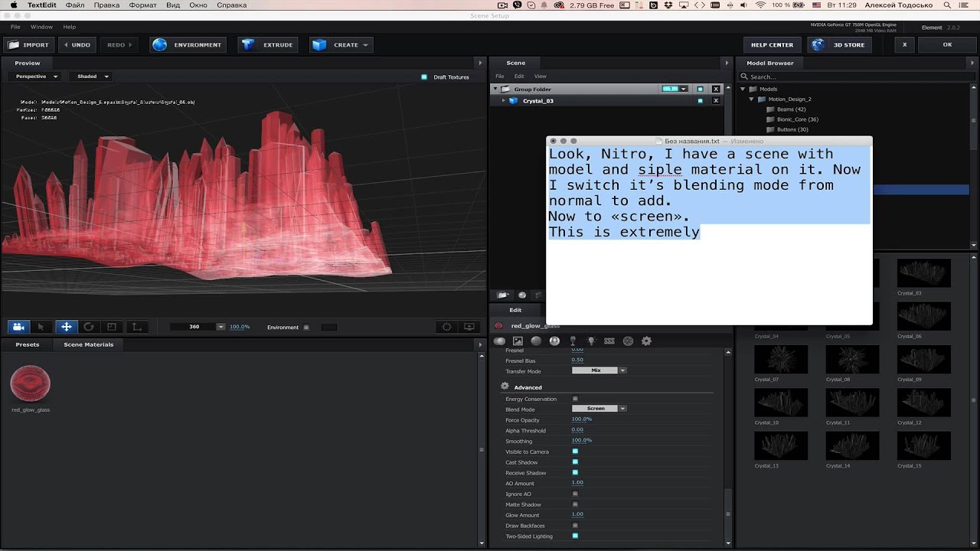The image size is (980, 551).
Task: Toggle Receive Shadow checkbox
Action: [x=575, y=473]
